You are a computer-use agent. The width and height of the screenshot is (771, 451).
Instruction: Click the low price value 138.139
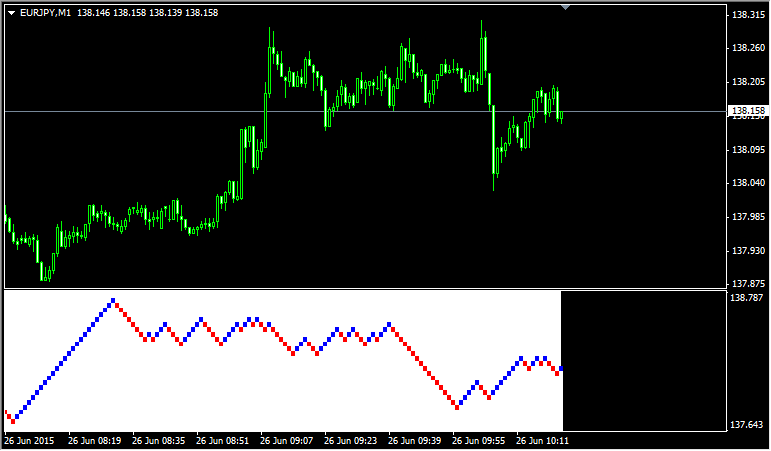pyautogui.click(x=166, y=13)
